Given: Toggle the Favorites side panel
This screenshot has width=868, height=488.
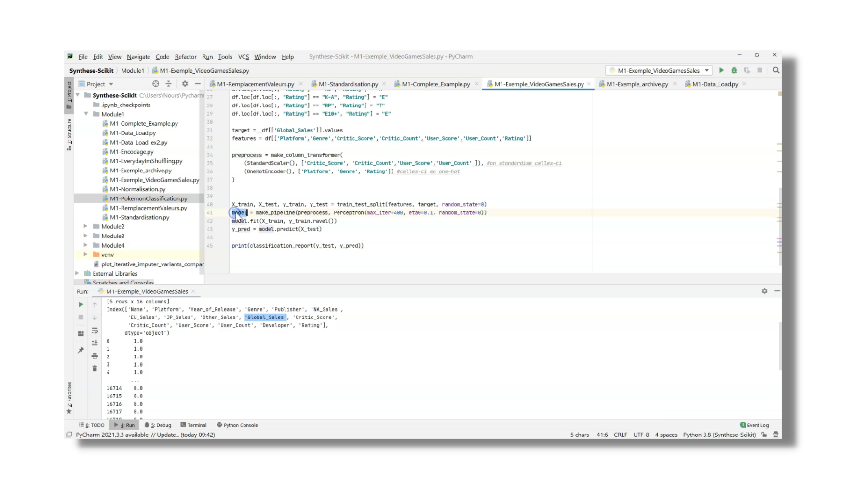Looking at the screenshot, I should 69,397.
